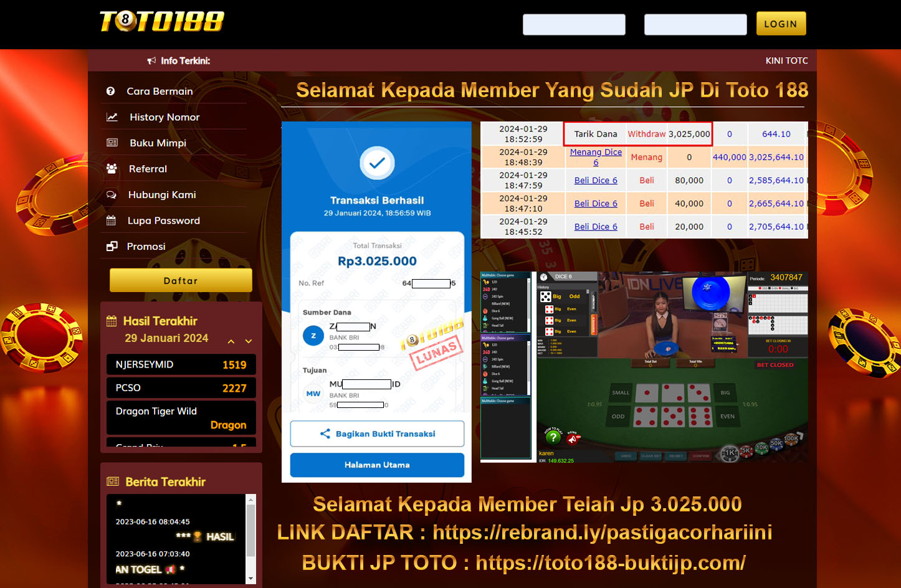Select the Dragon Tiger Wild result row

(x=181, y=417)
